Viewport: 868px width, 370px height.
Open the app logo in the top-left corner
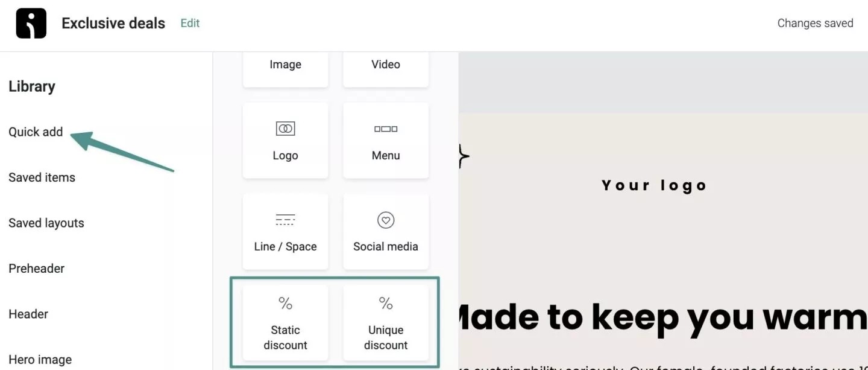[x=31, y=23]
